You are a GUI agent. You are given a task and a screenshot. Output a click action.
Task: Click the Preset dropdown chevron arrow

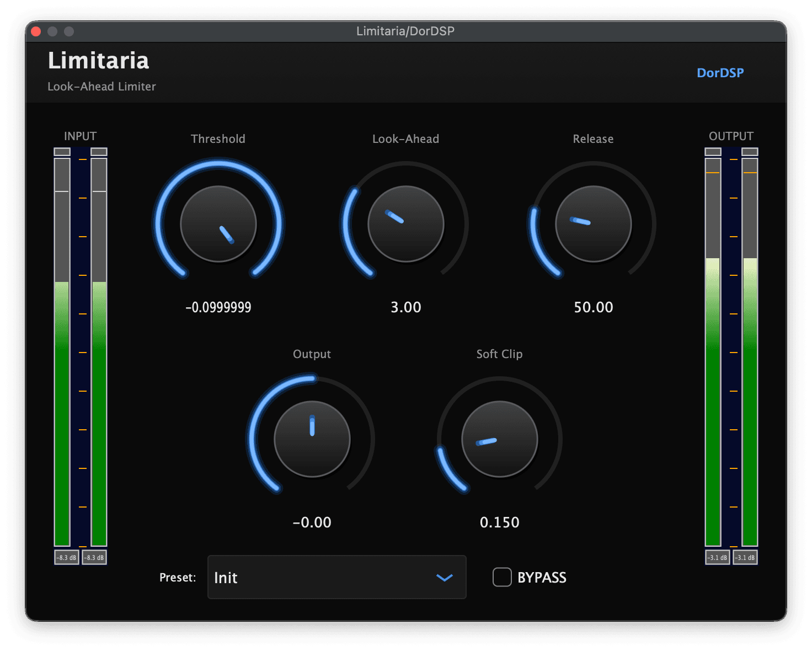point(443,578)
